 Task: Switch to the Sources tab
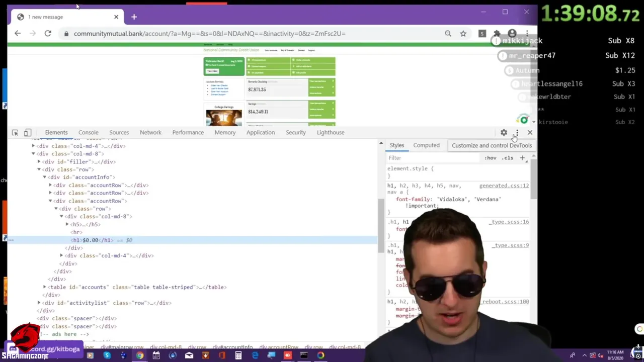tap(119, 133)
